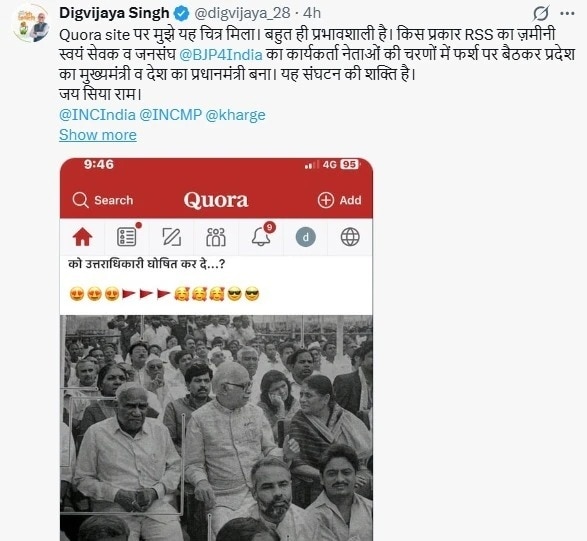587x541 pixels.
Task: Open the @INCIndia mention
Action: point(97,115)
